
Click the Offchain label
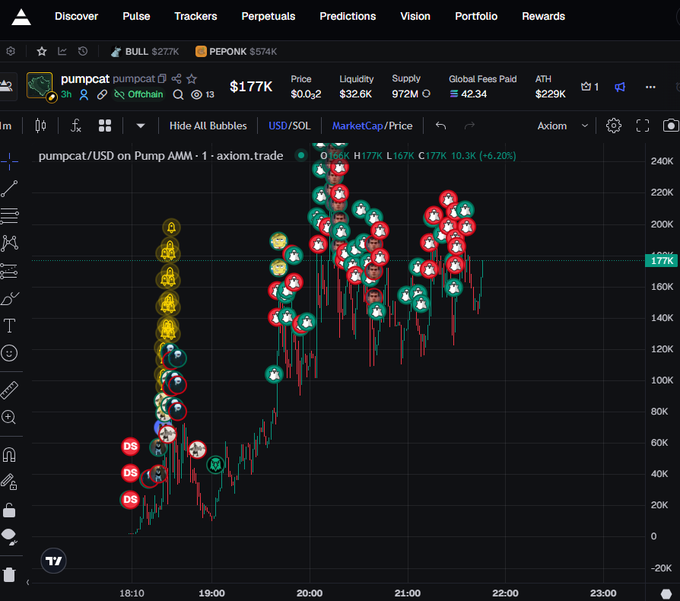[x=139, y=94]
